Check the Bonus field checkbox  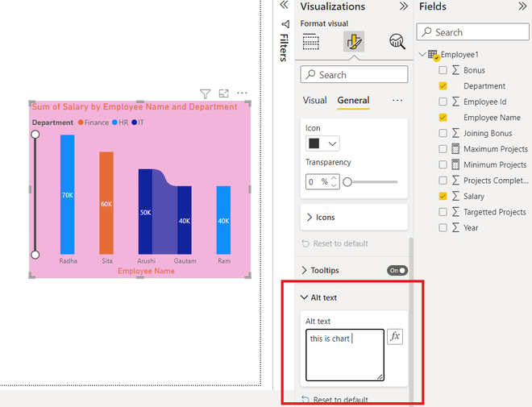click(x=443, y=70)
